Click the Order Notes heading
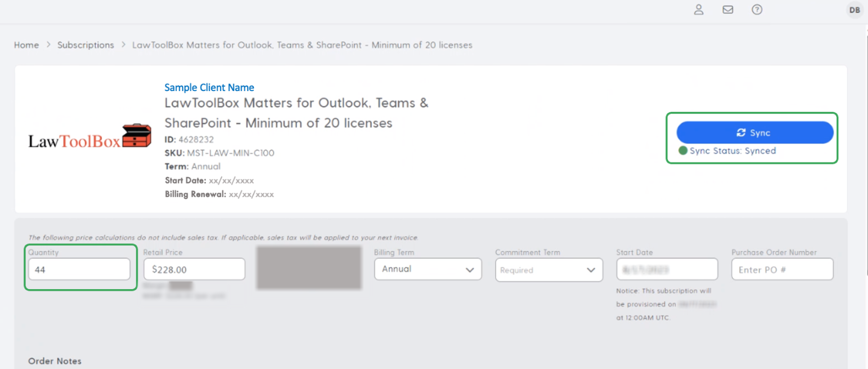Screen dimensions: 868x369 [x=55, y=361]
